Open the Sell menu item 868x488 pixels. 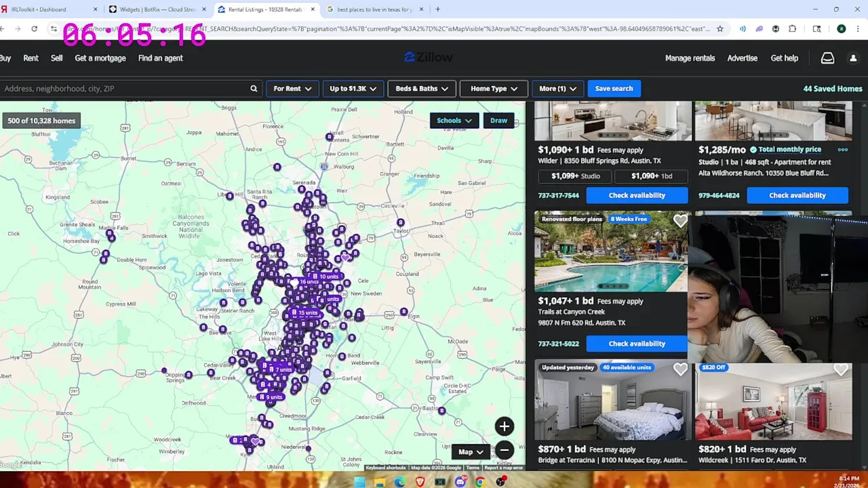click(x=56, y=58)
